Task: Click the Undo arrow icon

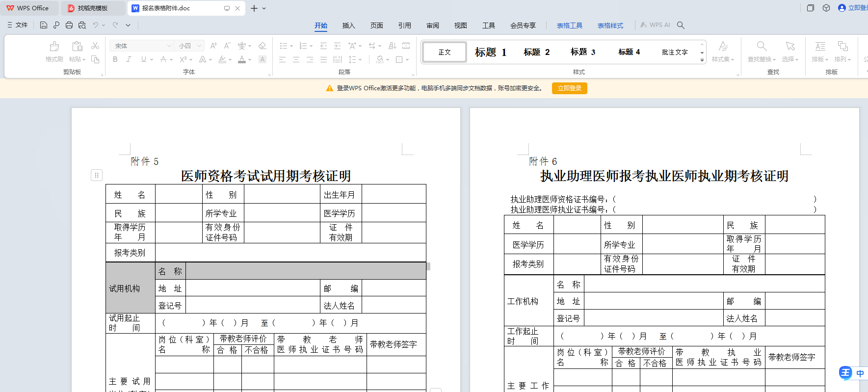Action: (96, 25)
